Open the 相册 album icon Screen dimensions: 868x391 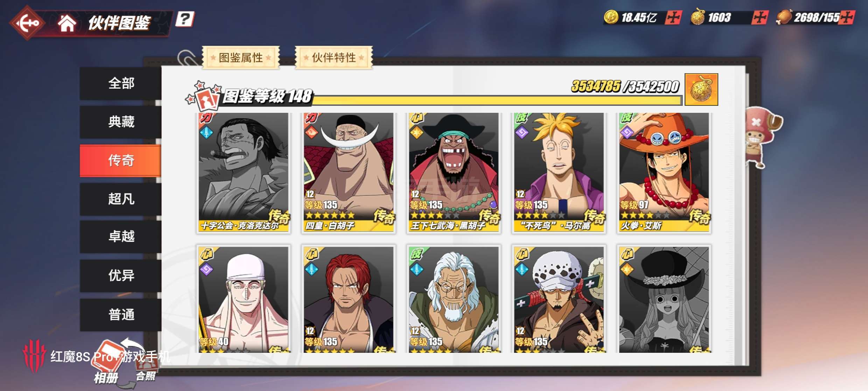(x=107, y=363)
